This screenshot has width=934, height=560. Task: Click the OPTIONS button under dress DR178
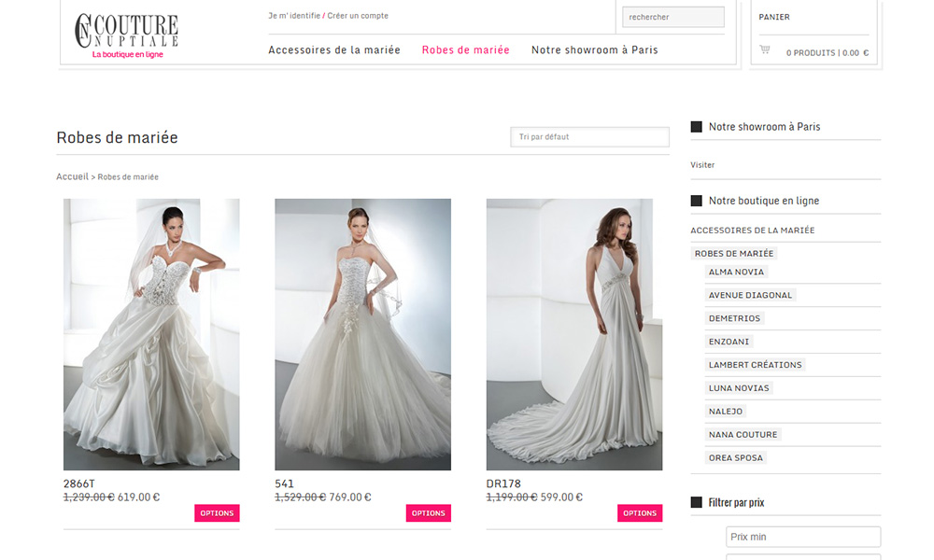pos(640,512)
